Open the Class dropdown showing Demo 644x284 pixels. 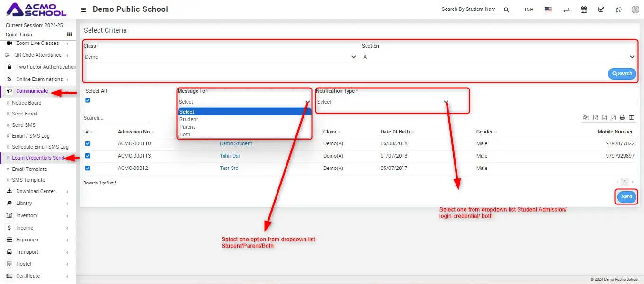[220, 57]
